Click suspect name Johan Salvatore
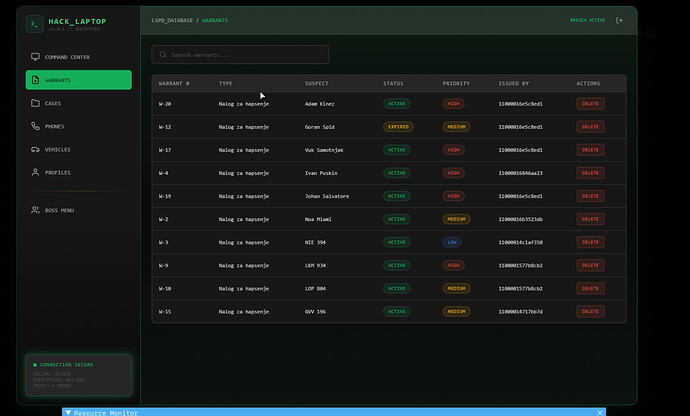Screen dimensions: 690x416 point(327,196)
